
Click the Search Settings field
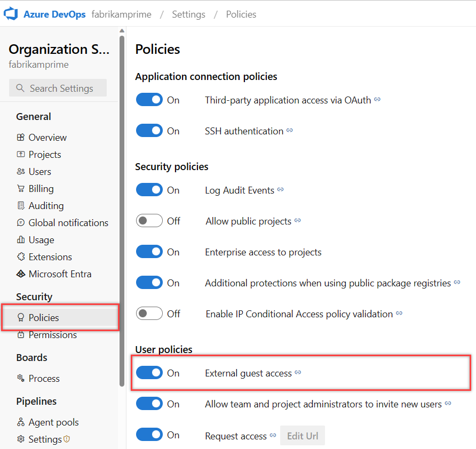58,87
